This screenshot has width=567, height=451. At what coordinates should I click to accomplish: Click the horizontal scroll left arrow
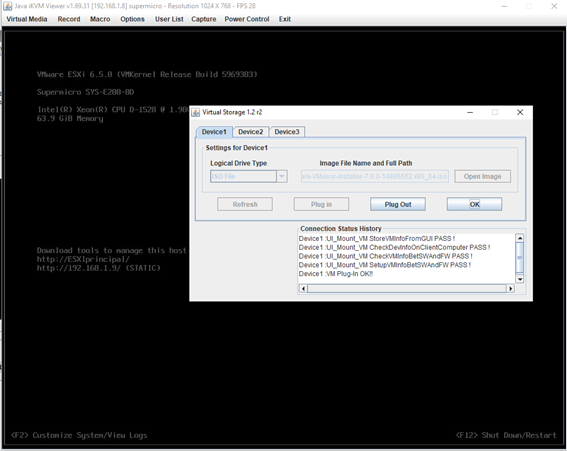[303, 289]
